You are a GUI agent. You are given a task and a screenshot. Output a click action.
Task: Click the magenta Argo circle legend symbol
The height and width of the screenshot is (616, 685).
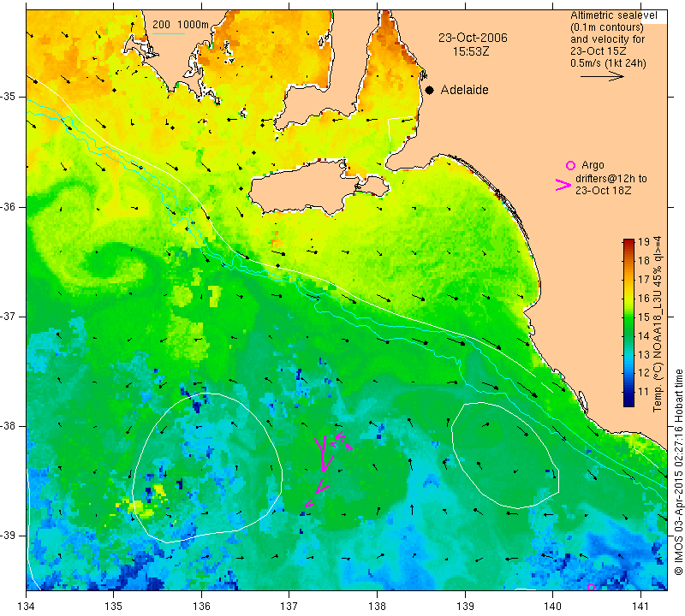[x=570, y=165]
